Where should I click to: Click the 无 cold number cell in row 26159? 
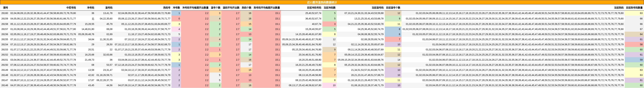[x=93, y=19]
